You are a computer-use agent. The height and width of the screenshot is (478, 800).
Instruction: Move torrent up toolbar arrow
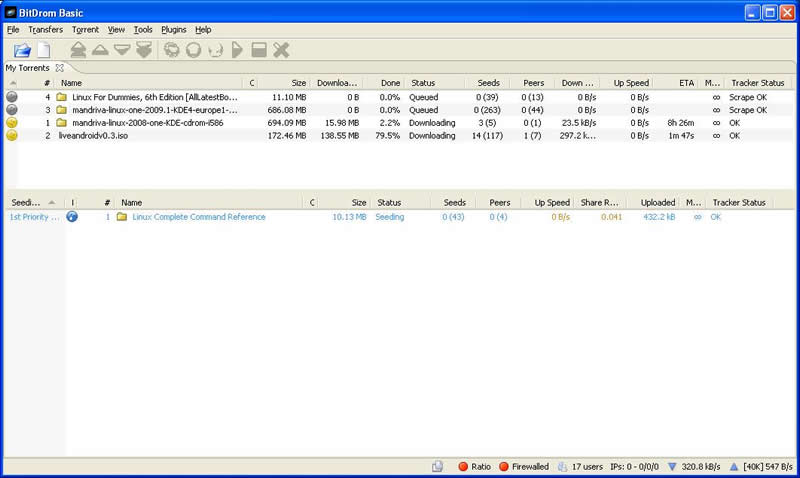click(100, 50)
